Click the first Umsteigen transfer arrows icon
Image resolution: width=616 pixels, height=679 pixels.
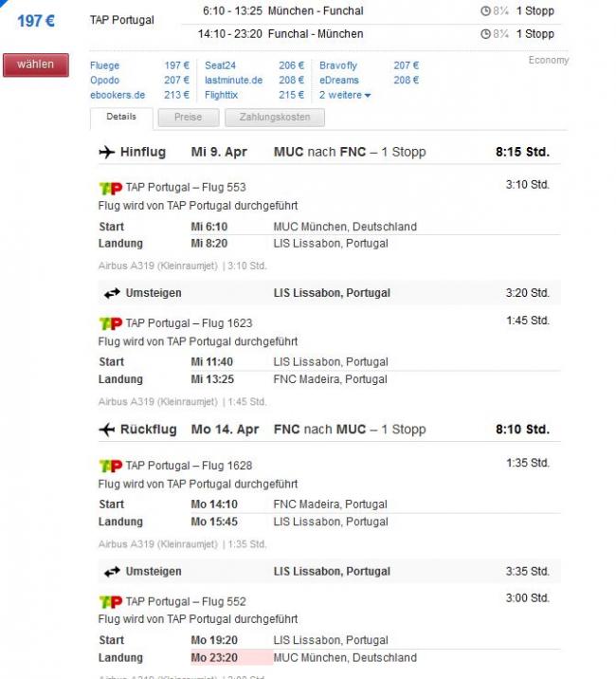coord(113,293)
